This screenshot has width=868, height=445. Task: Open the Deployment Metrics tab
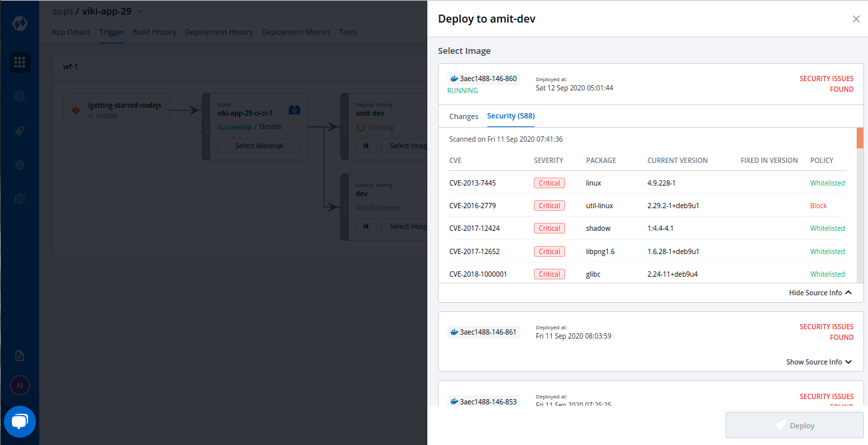point(296,32)
